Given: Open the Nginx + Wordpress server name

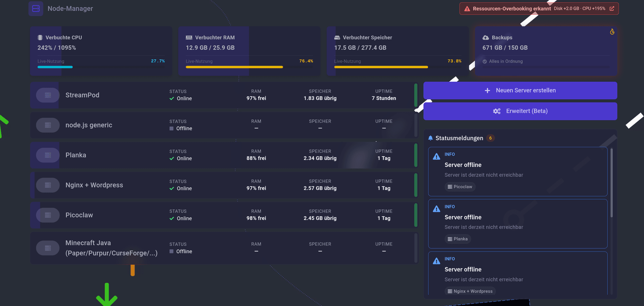Looking at the screenshot, I should pyautogui.click(x=94, y=185).
